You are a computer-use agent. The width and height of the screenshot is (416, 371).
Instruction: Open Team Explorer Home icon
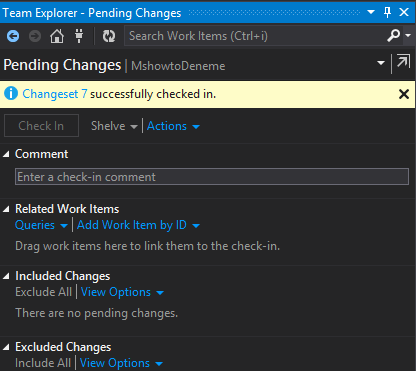[57, 36]
